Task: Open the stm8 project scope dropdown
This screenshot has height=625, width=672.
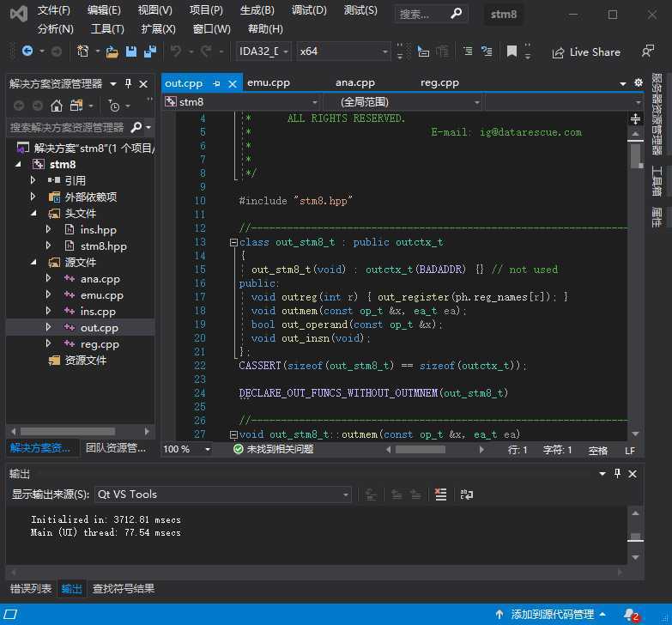Action: (242, 102)
